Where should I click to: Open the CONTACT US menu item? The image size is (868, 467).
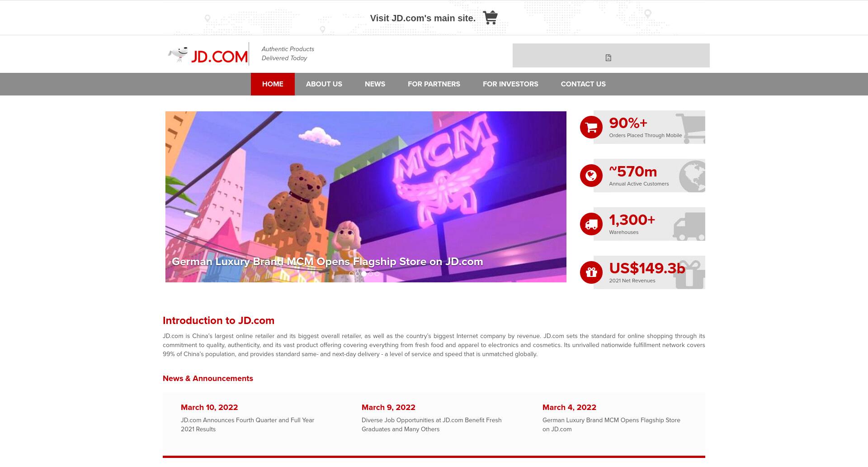pos(583,84)
